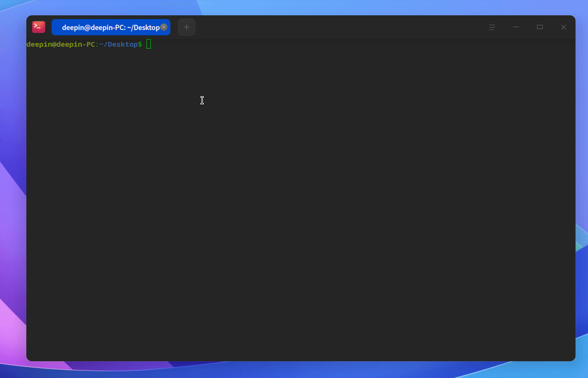Screen dimensions: 588x378
Task: Click the plus icon to add a tab
Action: pos(186,27)
